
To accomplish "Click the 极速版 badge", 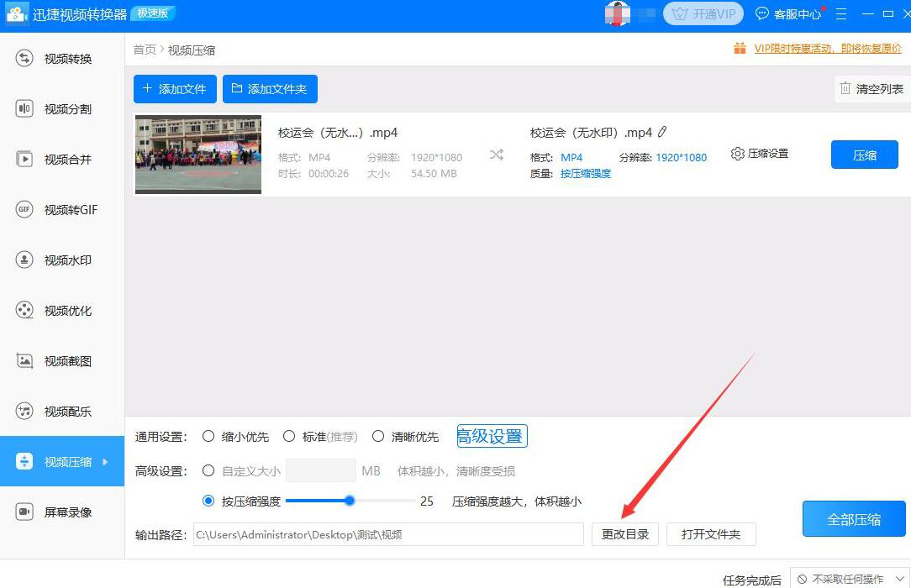I will coord(153,13).
